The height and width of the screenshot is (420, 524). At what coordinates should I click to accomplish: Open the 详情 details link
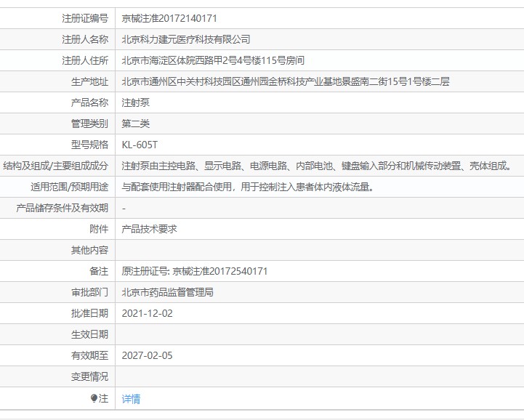131,399
